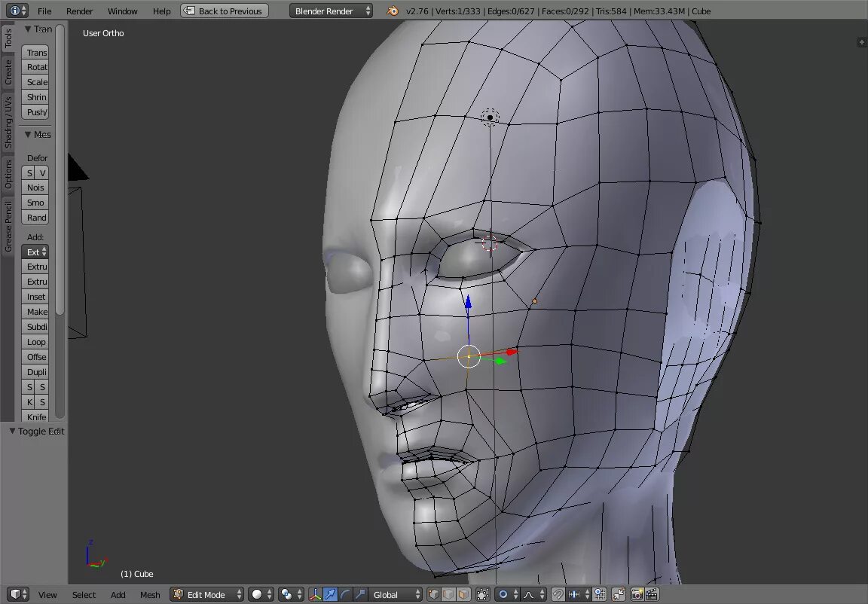Click the Loop Cut and Slide button
The height and width of the screenshot is (604, 868).
click(35, 343)
